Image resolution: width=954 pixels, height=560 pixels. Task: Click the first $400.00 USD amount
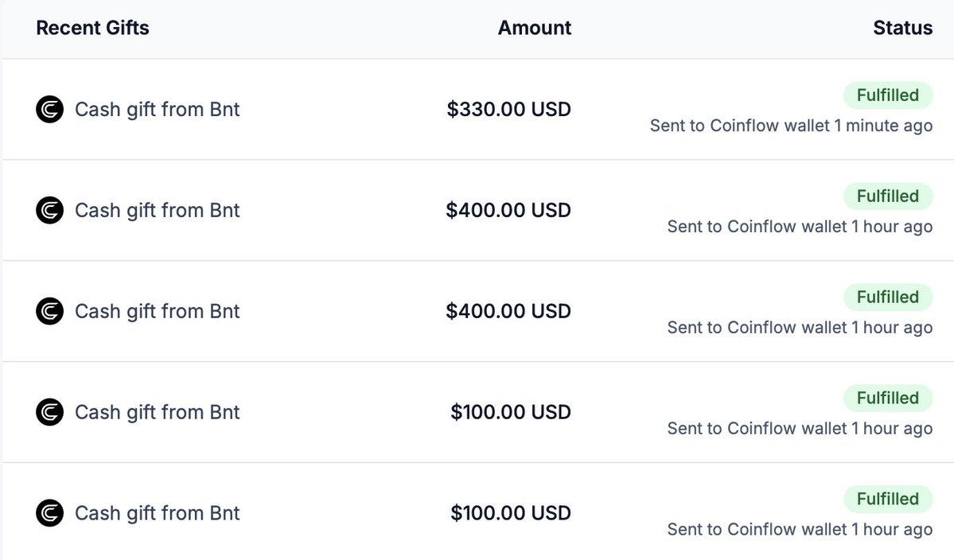click(x=508, y=210)
